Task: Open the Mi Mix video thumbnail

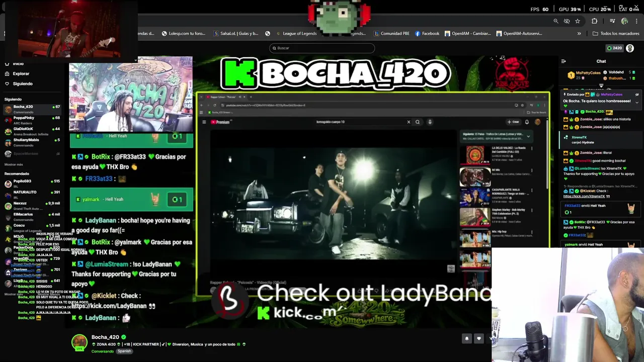Action: [x=475, y=176]
